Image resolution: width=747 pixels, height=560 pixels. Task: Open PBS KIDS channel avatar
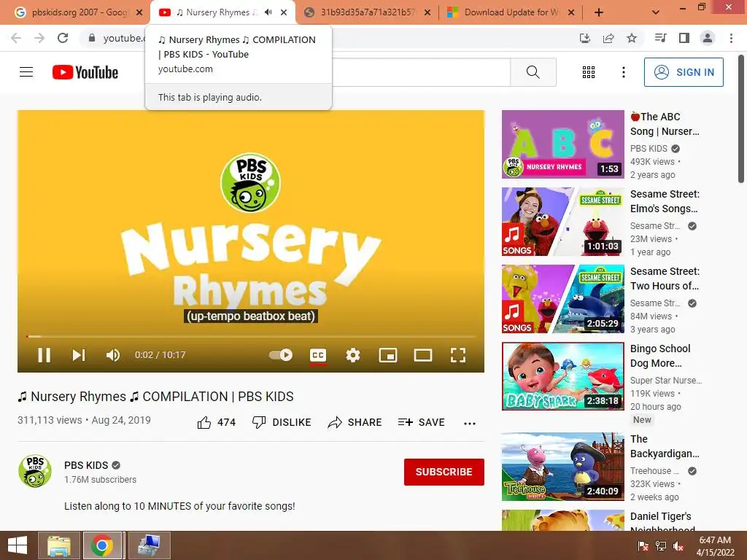coord(35,471)
